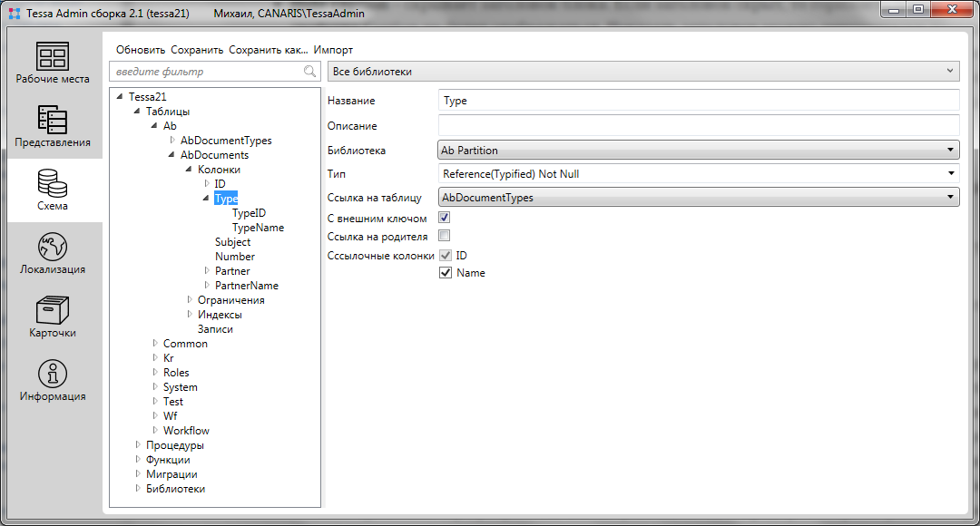Click the Обновить button
The width and height of the screenshot is (980, 526).
(141, 50)
